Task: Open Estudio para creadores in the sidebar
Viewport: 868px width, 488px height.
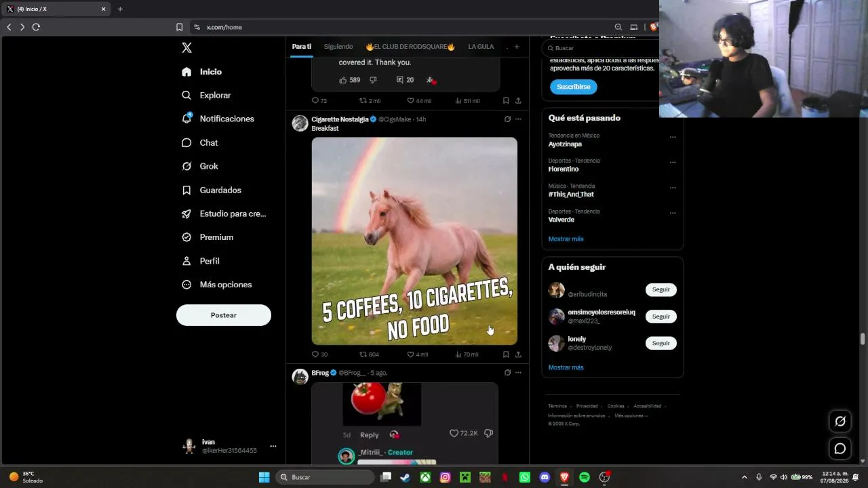Action: [224, 213]
